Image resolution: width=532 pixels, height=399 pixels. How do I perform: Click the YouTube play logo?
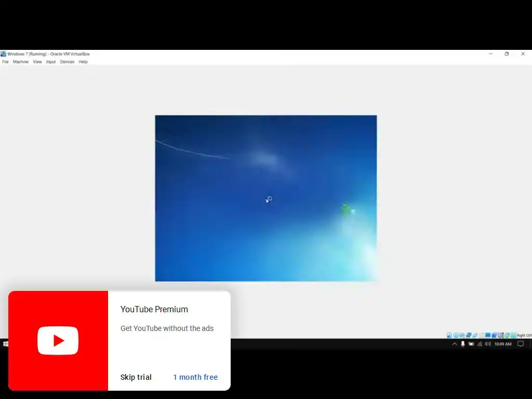click(x=58, y=341)
